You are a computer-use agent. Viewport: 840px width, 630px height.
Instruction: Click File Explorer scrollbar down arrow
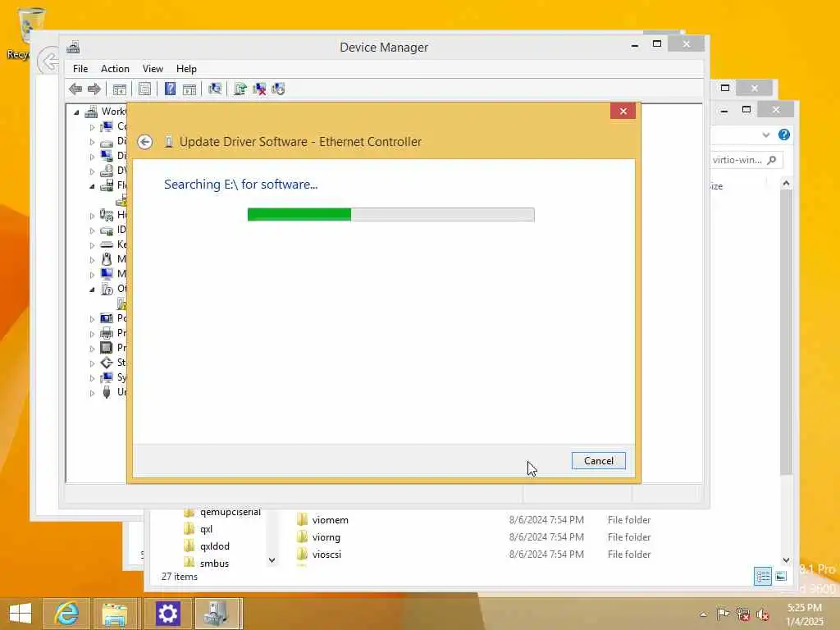[x=786, y=559]
